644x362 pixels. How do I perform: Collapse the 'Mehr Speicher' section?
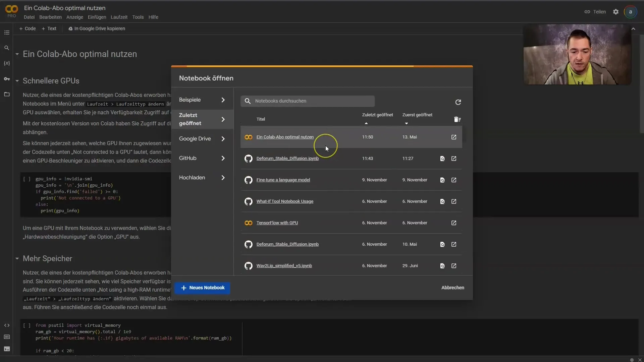click(17, 258)
